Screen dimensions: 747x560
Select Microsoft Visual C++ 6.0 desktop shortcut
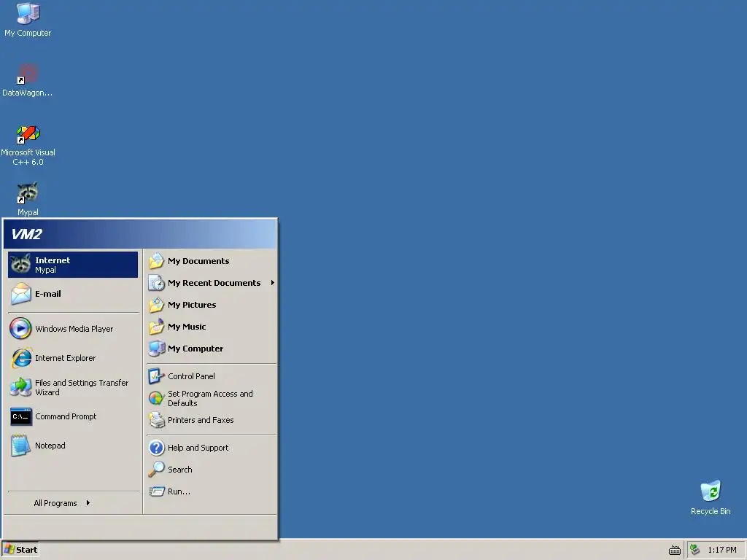coord(28,145)
